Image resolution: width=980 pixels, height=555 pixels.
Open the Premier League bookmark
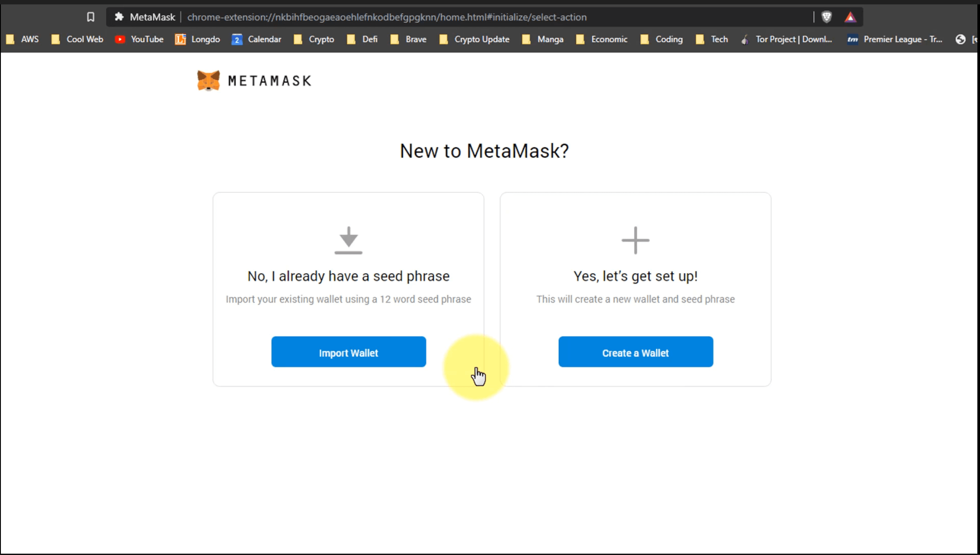pyautogui.click(x=894, y=40)
